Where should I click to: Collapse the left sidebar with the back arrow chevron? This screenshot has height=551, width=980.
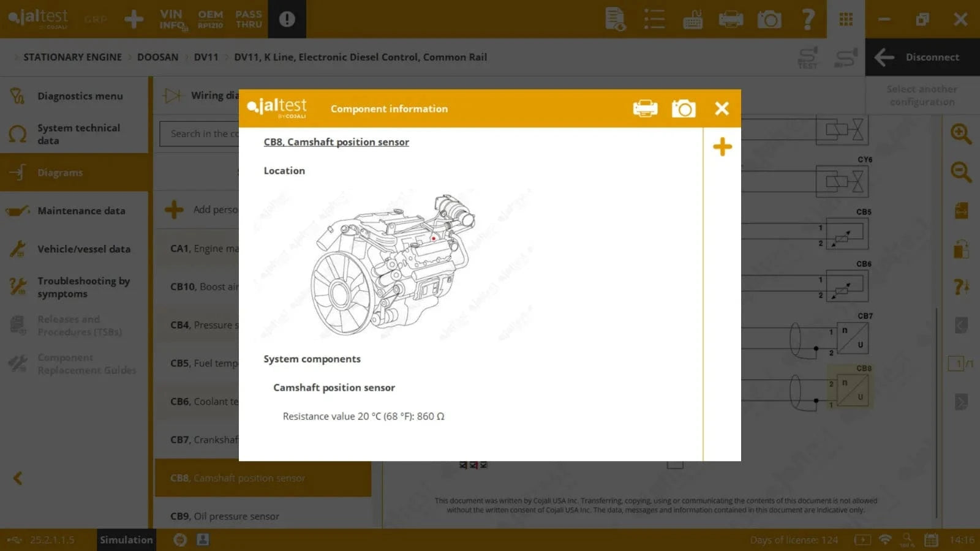[x=18, y=478]
